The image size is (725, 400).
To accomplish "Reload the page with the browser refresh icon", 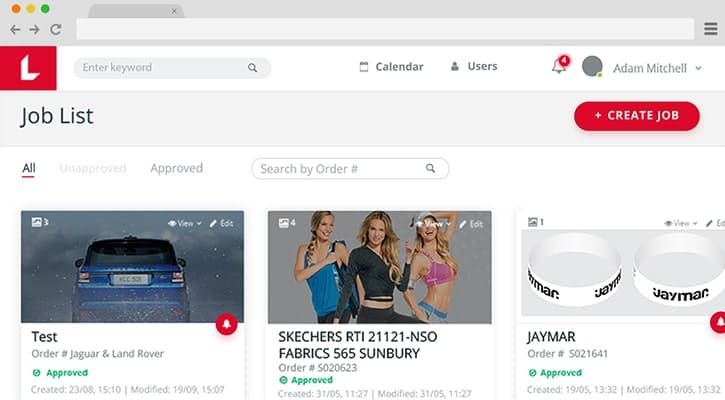I will coord(56,30).
